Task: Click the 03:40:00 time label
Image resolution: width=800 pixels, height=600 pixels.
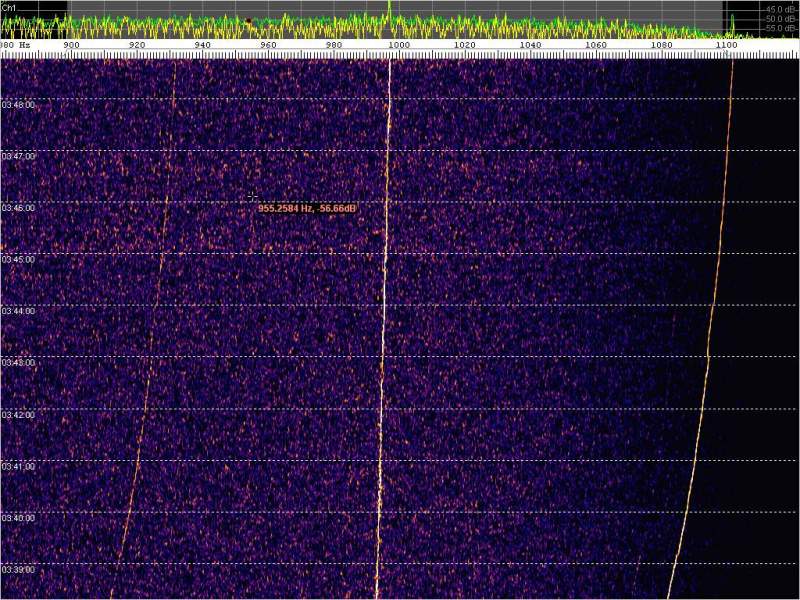Action: 18,518
